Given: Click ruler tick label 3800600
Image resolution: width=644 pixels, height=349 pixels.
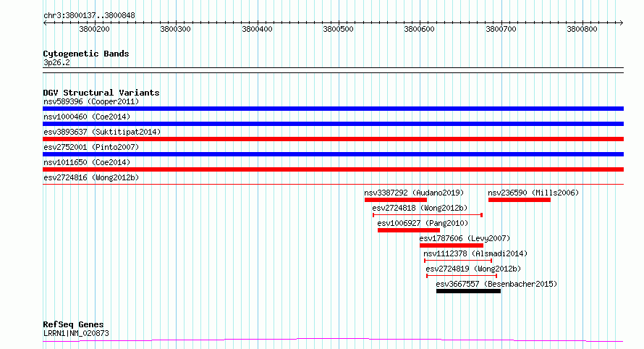Looking at the screenshot, I should pyautogui.click(x=420, y=29).
